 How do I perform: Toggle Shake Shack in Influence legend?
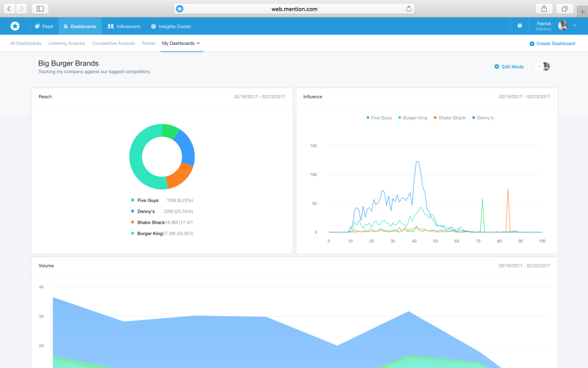pyautogui.click(x=450, y=117)
